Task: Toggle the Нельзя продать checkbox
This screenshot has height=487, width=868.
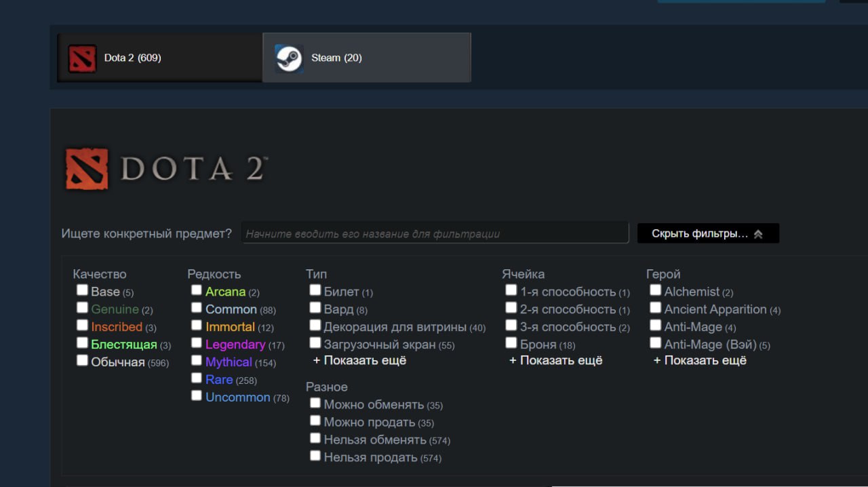Action: tap(315, 455)
